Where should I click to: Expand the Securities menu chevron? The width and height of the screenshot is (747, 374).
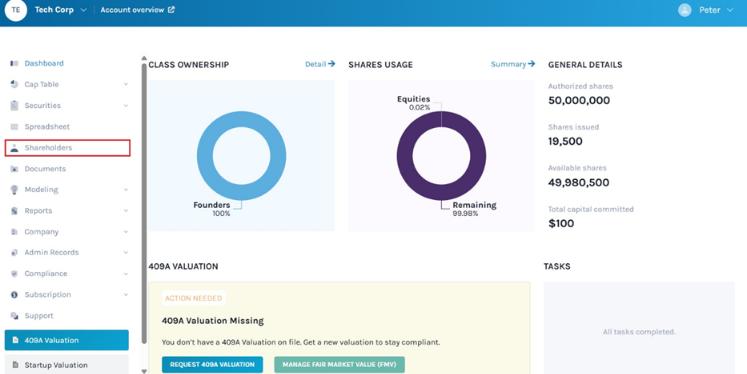(x=126, y=105)
